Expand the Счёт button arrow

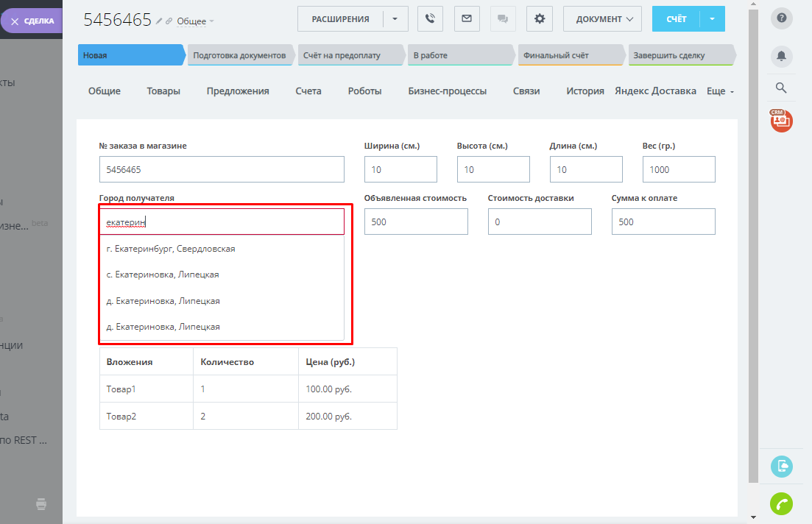tap(711, 19)
